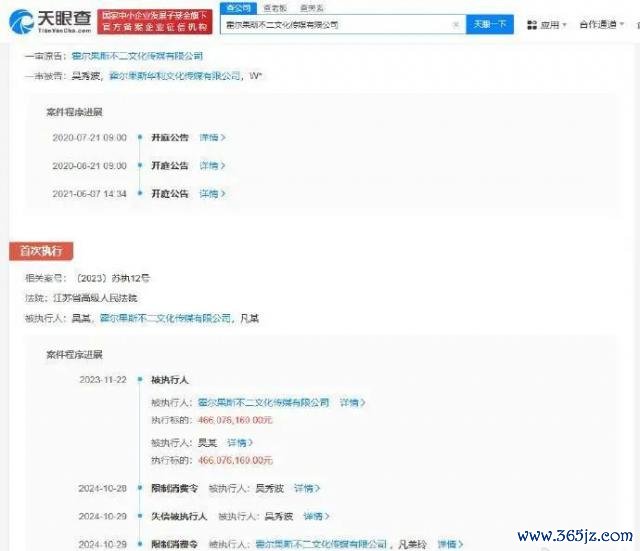Click first 执行标的 amount under company

tap(235, 420)
